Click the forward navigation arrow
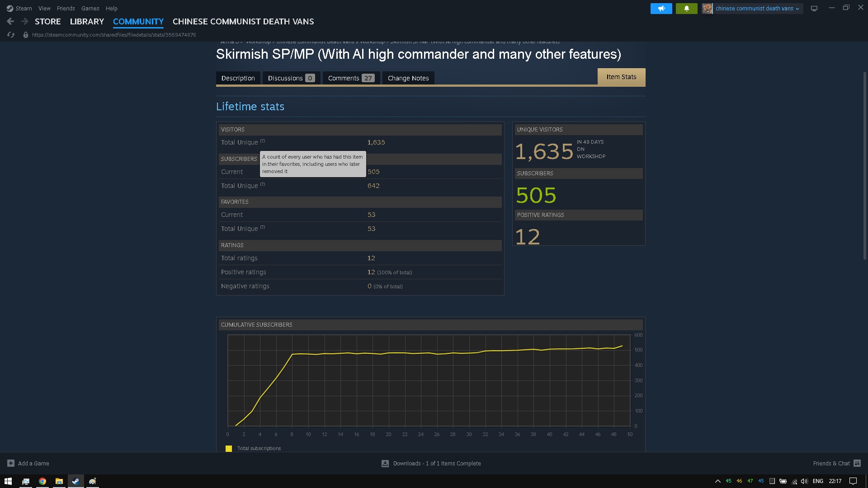This screenshot has height=488, width=868. (25, 21)
